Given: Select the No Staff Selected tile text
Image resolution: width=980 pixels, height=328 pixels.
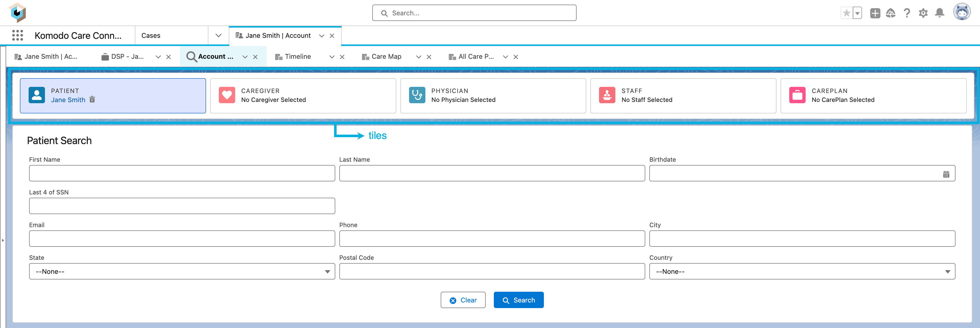Looking at the screenshot, I should [x=647, y=100].
